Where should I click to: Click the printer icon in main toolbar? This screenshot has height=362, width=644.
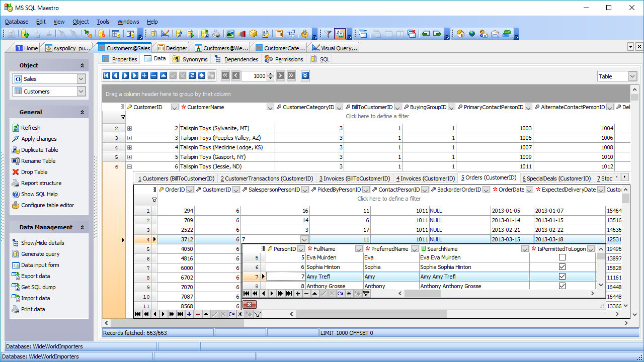pyautogui.click(x=216, y=34)
